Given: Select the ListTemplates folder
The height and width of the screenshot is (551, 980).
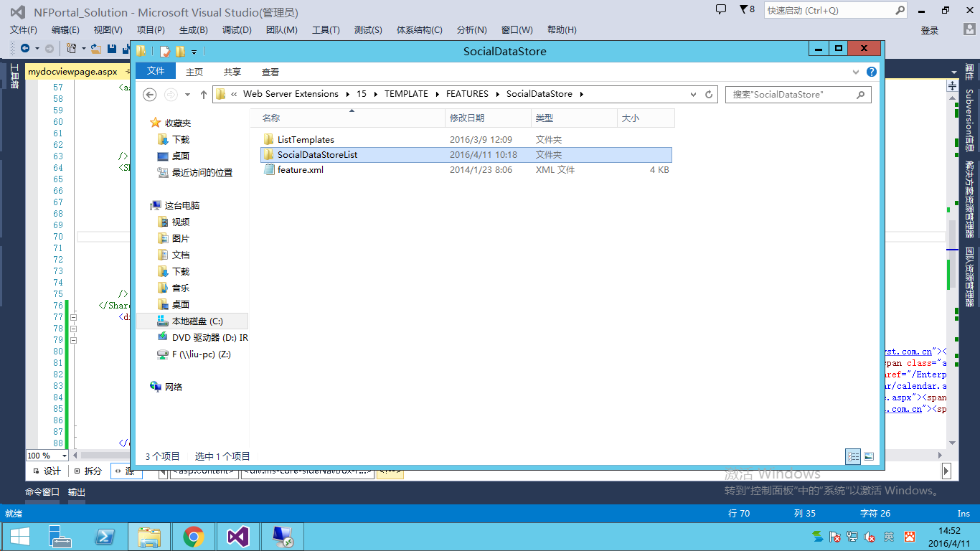Looking at the screenshot, I should click(306, 139).
